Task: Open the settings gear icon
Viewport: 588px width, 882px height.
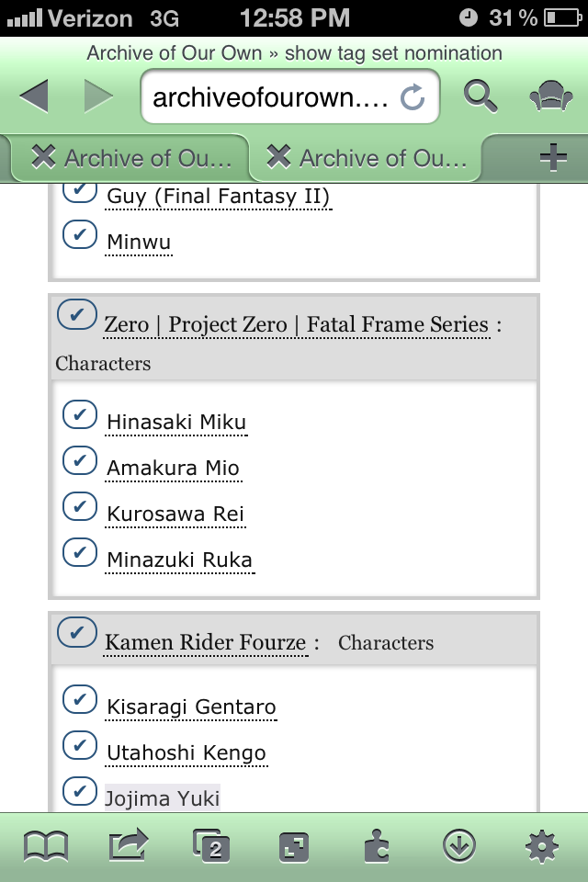Action: tap(542, 845)
